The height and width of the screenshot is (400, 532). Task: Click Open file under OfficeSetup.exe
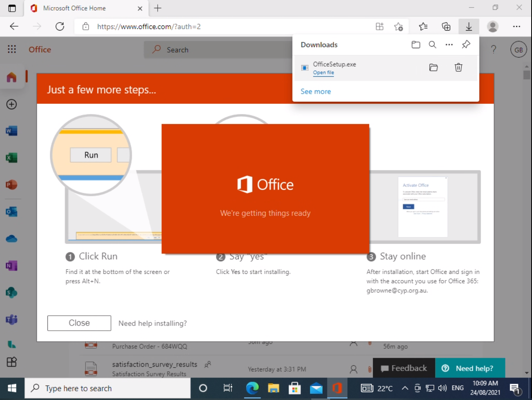coord(323,73)
